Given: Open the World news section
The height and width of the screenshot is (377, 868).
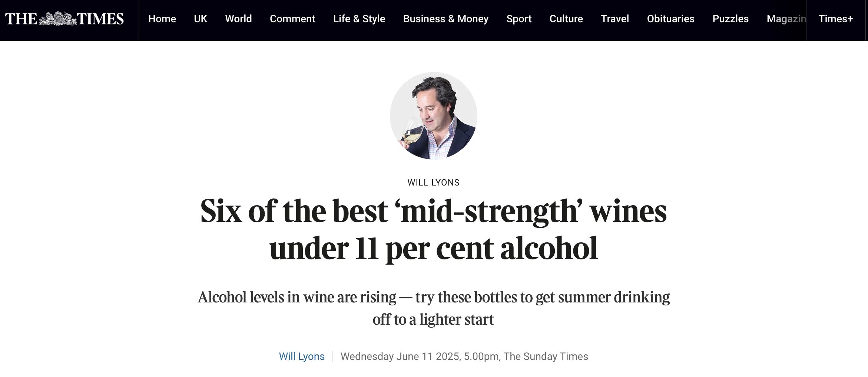Looking at the screenshot, I should [x=238, y=19].
